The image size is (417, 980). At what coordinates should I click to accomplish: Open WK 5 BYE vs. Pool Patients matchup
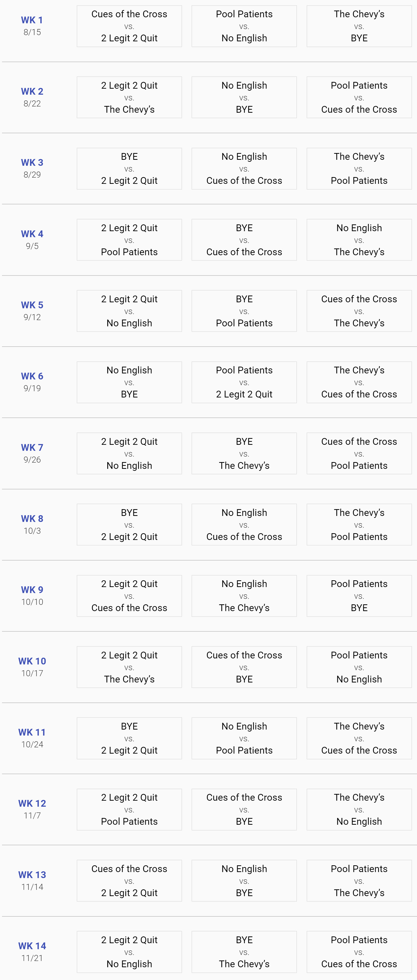244,311
